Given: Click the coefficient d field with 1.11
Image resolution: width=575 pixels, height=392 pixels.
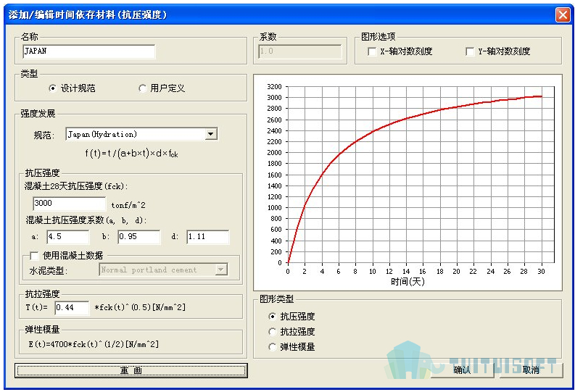Looking at the screenshot, I should coord(208,237).
